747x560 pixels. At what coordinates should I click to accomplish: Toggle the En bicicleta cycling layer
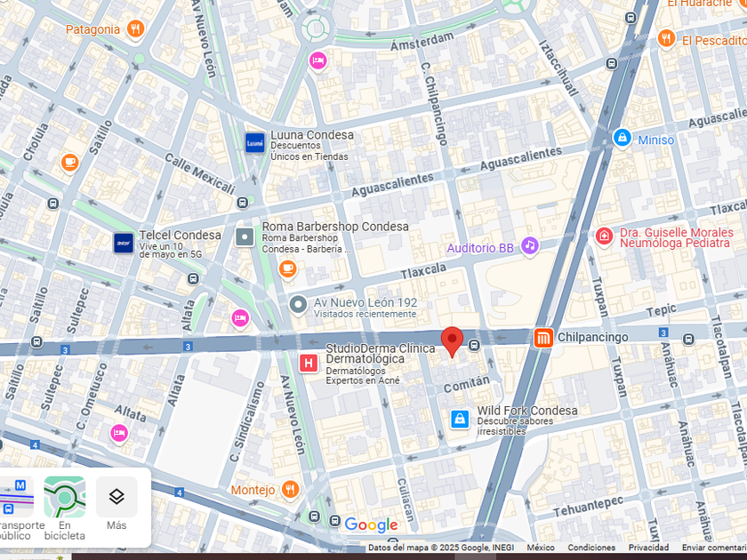65,509
